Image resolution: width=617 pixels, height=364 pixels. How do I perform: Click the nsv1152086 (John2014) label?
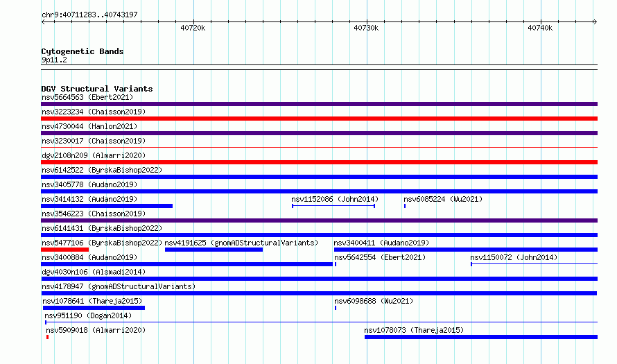pyautogui.click(x=335, y=199)
